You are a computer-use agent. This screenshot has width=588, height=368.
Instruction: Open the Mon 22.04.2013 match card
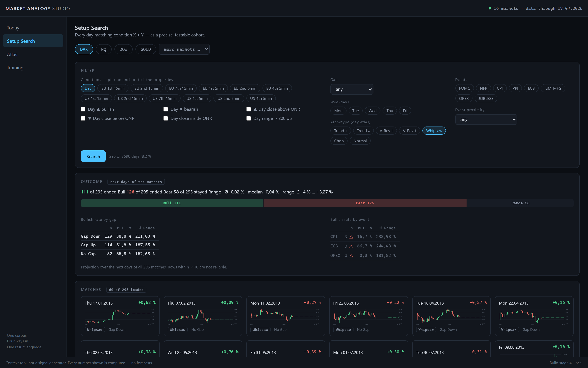(x=534, y=316)
